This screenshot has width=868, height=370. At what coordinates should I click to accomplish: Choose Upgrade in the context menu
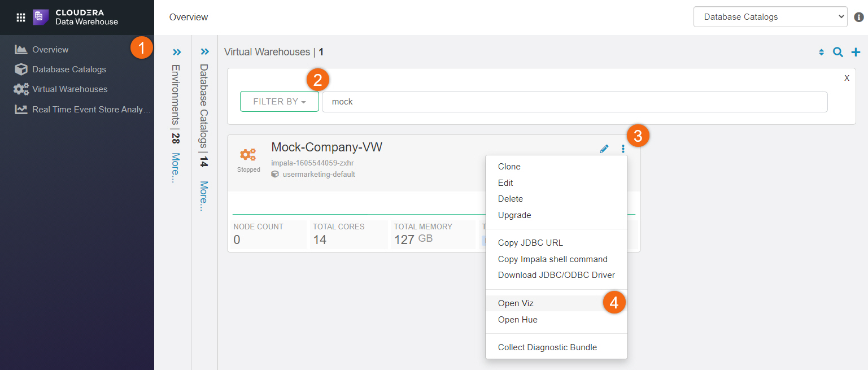tap(556, 215)
